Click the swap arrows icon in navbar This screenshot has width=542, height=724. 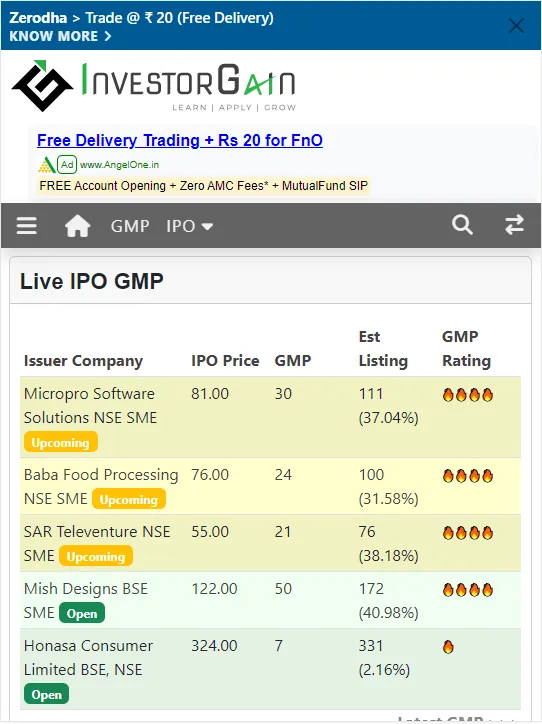pos(514,225)
